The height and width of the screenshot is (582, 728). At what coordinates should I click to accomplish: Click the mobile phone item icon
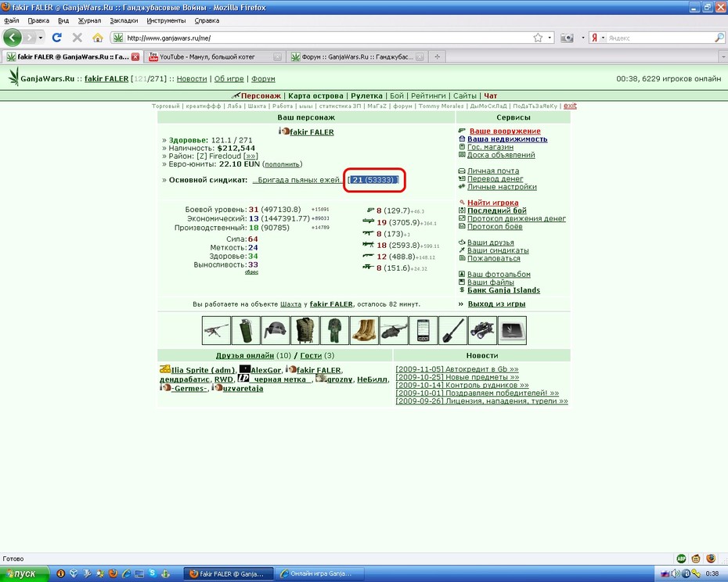tap(423, 330)
